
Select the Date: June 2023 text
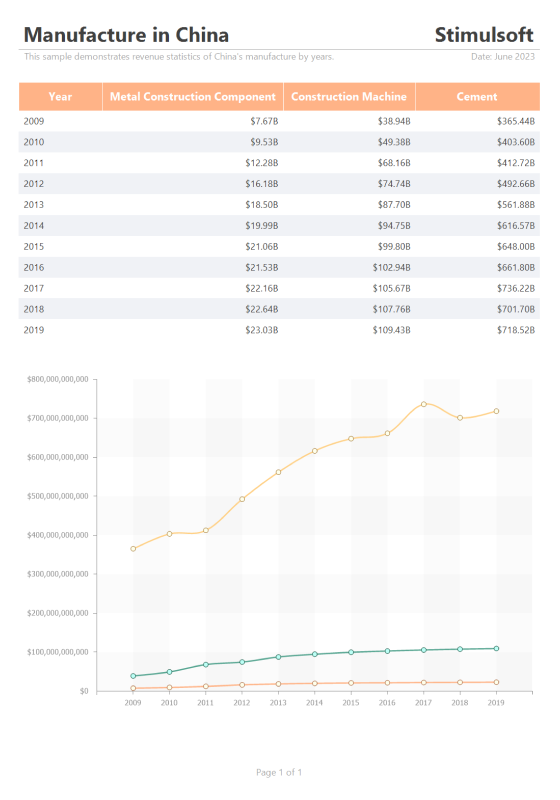point(503,57)
